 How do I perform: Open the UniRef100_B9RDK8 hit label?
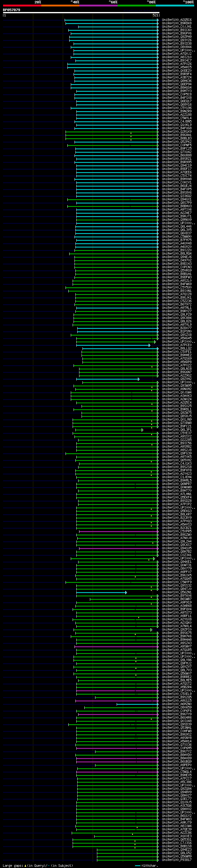coord(177,23)
